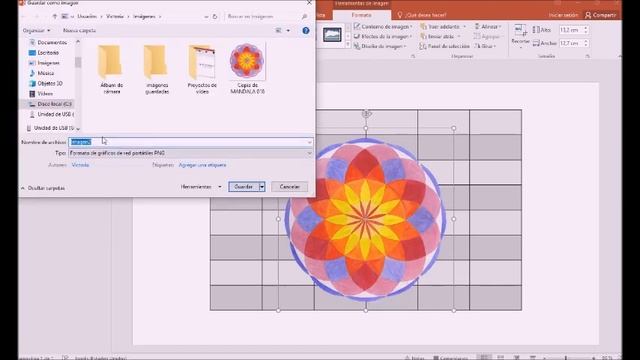Click the Victoria author link
The width and height of the screenshot is (640, 360).
point(80,165)
